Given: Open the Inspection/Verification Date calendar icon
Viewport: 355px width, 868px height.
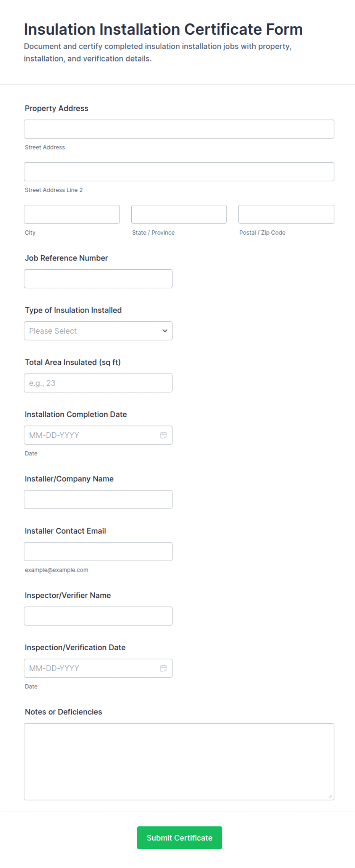Looking at the screenshot, I should pyautogui.click(x=163, y=668).
